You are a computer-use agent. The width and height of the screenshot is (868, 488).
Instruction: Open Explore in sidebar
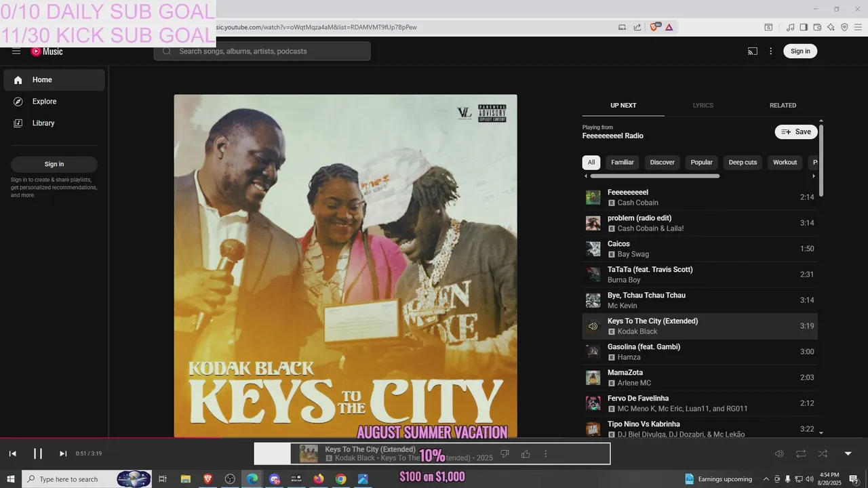[54, 102]
